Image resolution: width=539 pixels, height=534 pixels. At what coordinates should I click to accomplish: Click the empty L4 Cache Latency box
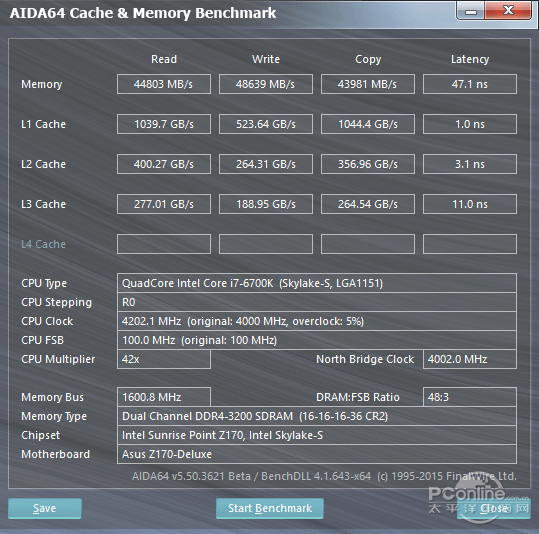(x=470, y=244)
